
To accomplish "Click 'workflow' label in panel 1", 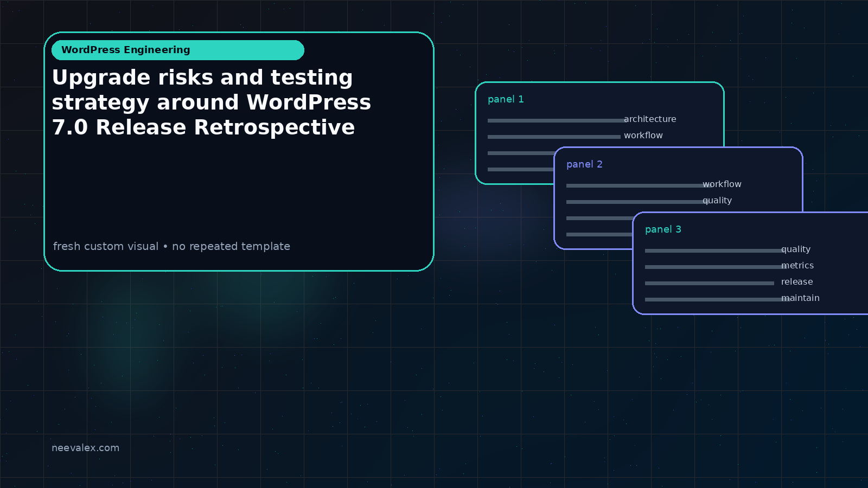I will pos(643,136).
